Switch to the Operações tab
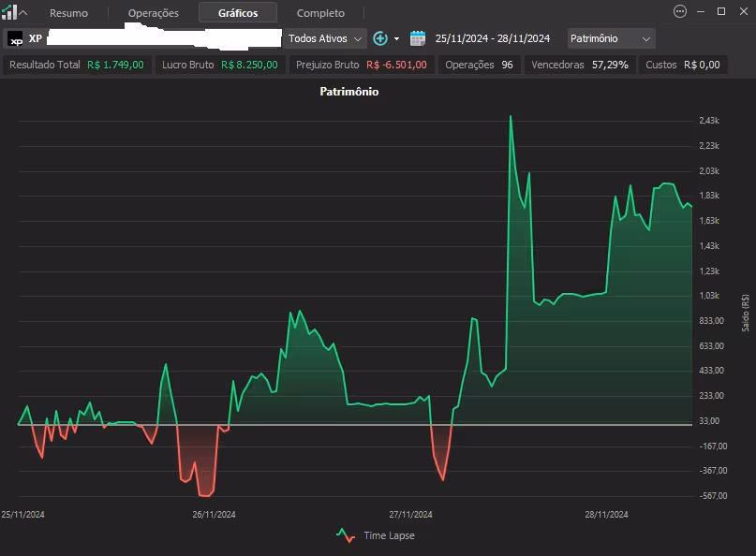 click(153, 13)
